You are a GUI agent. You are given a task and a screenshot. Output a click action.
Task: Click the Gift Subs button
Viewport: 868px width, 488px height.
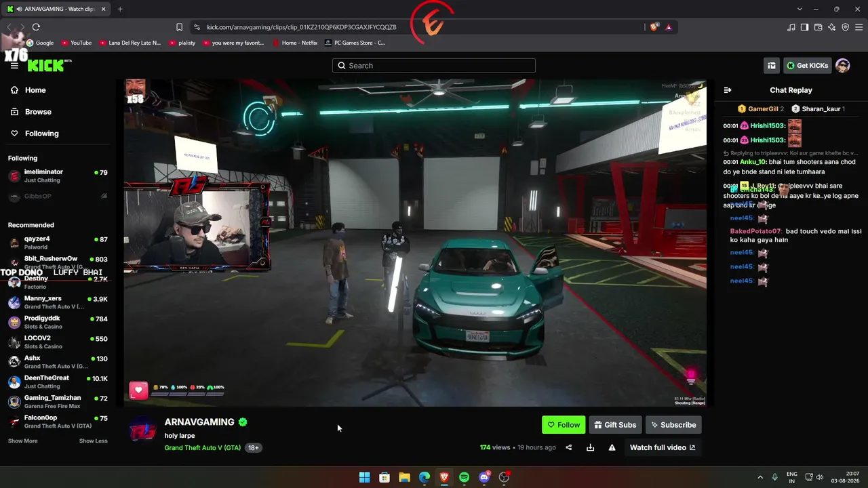[615, 425]
